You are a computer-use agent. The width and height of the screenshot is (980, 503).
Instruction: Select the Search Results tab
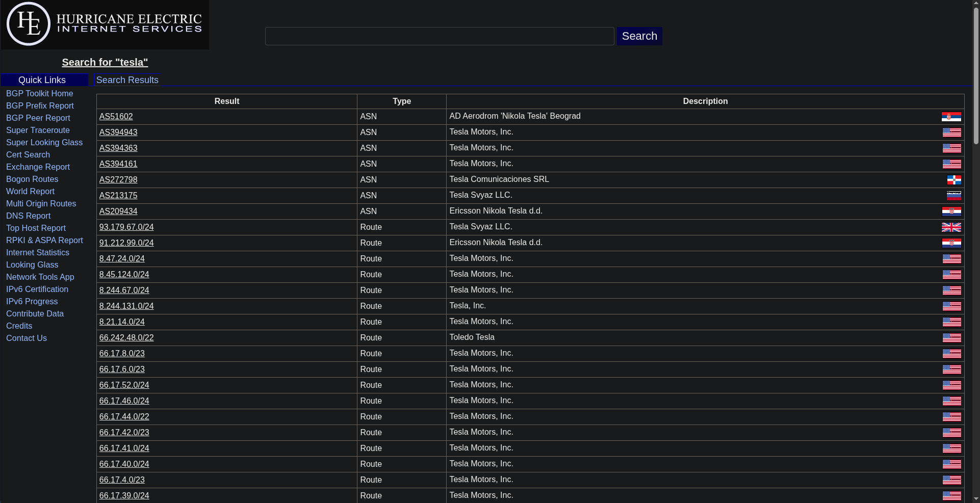tap(127, 80)
